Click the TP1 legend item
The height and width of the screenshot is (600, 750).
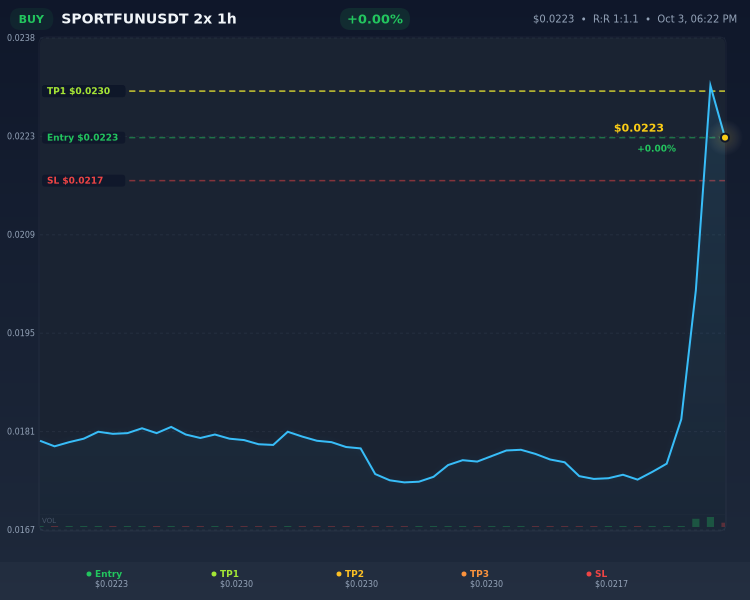coord(232,578)
